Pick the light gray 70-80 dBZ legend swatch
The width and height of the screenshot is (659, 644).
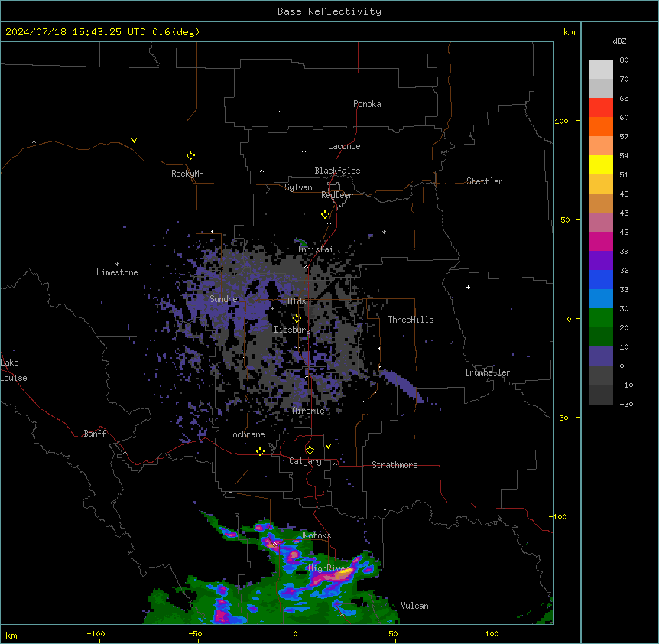[x=601, y=70]
